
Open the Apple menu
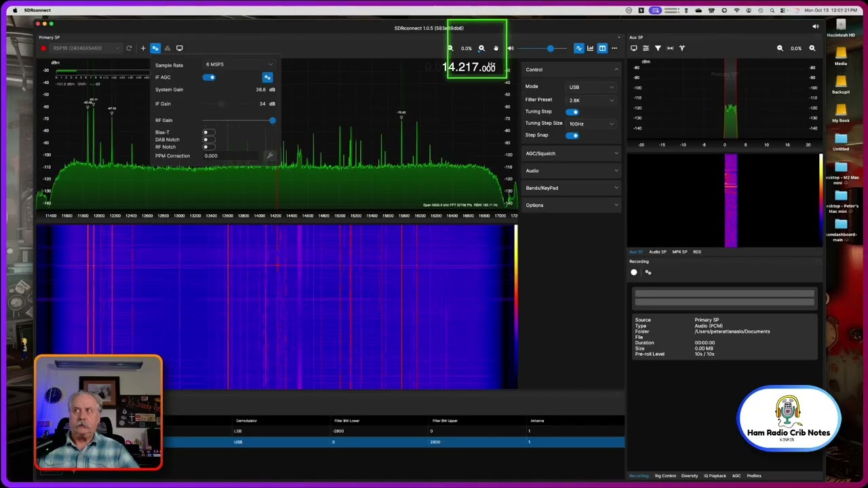pos(15,10)
